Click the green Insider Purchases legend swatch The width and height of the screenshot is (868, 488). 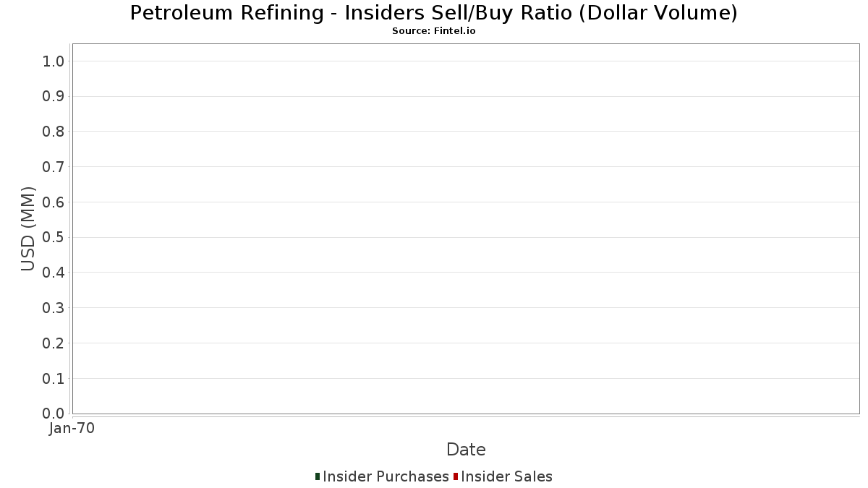[x=318, y=476]
